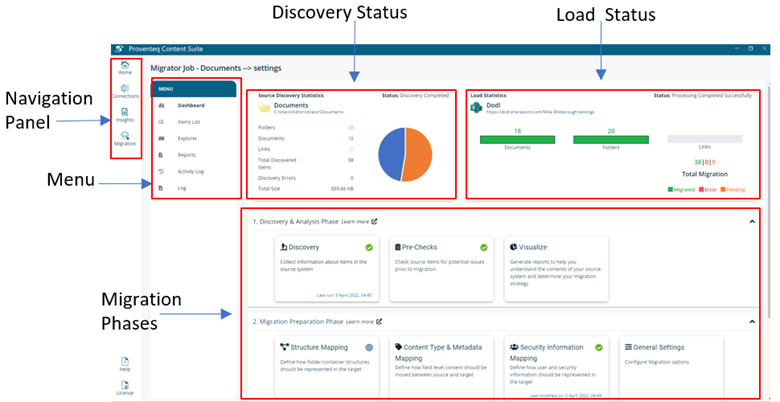Viewport: 780px width, 402px height.
Task: Click the Discovery card microscope icon
Action: [284, 247]
